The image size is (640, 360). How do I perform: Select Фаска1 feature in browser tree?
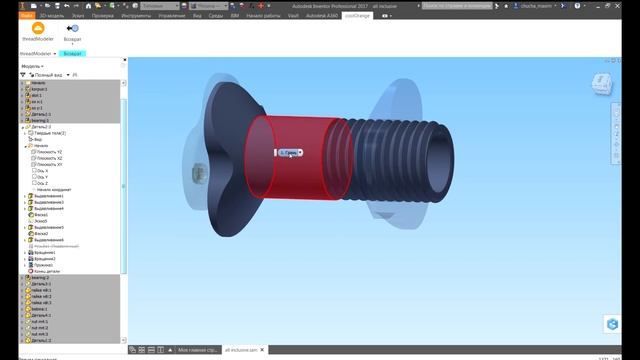[38, 215]
